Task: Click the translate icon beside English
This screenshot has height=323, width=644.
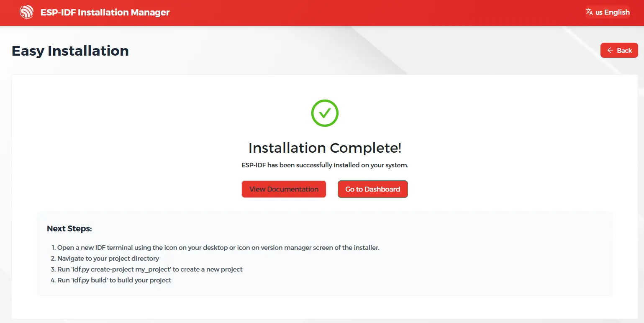Action: tap(589, 12)
